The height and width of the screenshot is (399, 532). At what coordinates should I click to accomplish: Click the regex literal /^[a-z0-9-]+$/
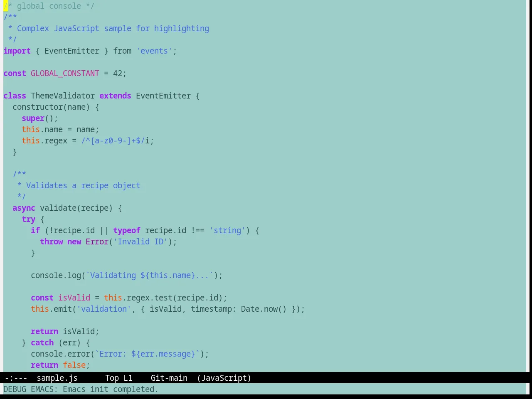113,140
